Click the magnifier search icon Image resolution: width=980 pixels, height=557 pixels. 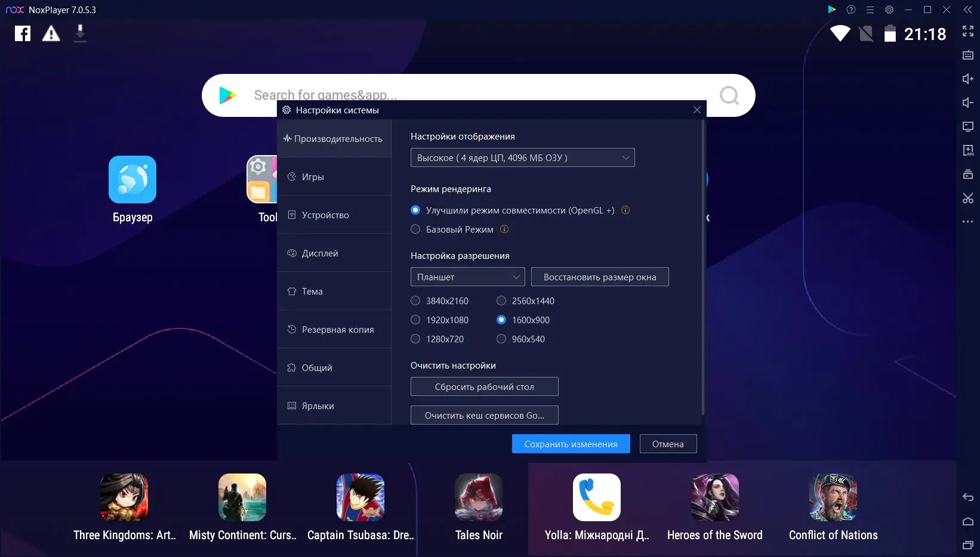(x=729, y=95)
